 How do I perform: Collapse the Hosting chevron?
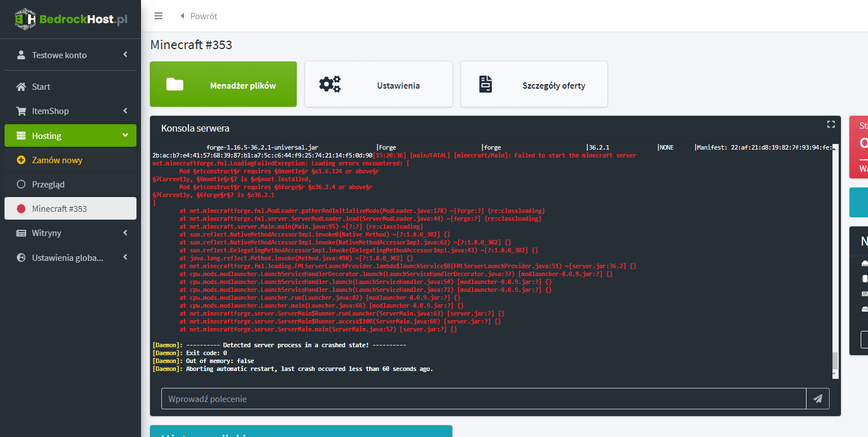pos(125,136)
